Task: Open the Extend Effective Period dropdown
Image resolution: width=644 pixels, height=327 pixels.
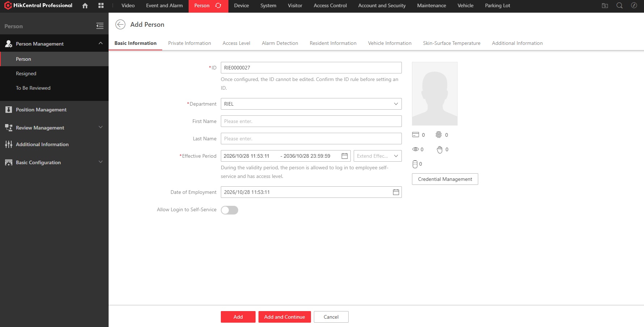Action: click(x=378, y=156)
